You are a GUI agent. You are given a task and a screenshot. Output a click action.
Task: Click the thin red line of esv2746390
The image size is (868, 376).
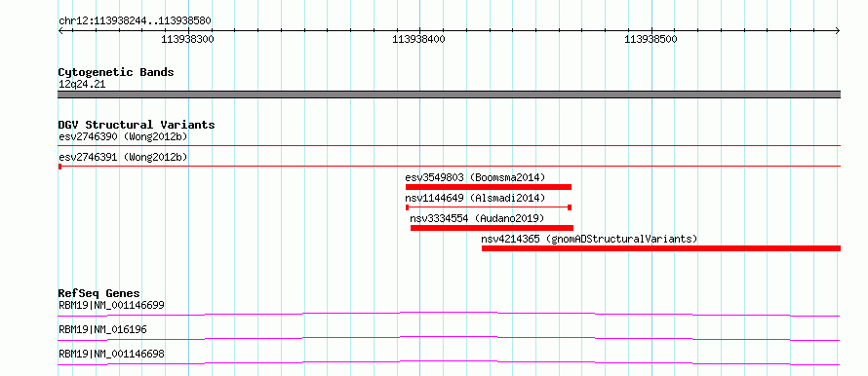pos(449,145)
